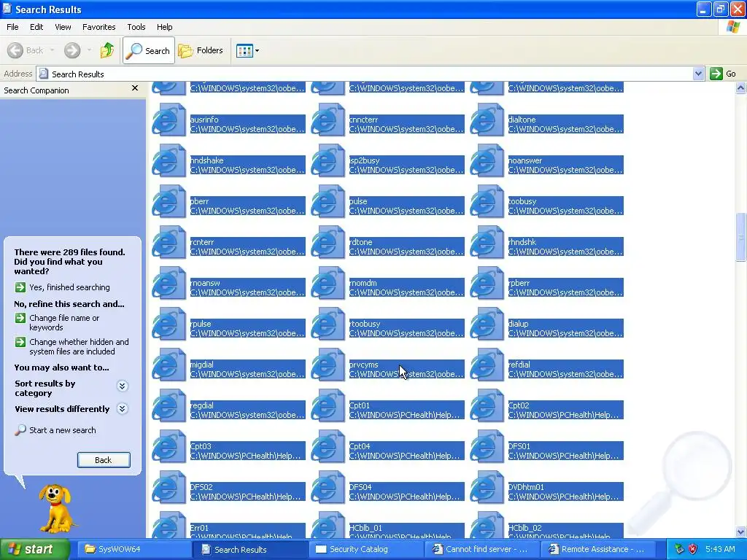Select the regdial file icon

coord(169,407)
